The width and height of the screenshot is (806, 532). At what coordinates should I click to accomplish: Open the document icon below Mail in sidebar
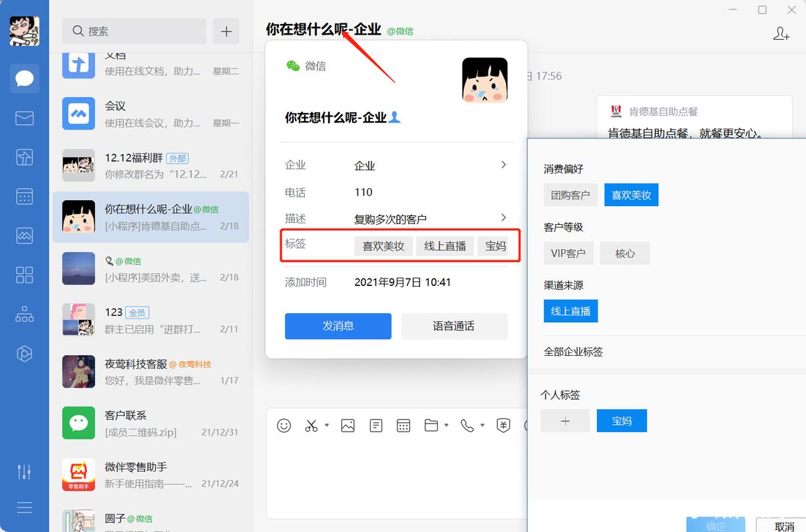[25, 157]
